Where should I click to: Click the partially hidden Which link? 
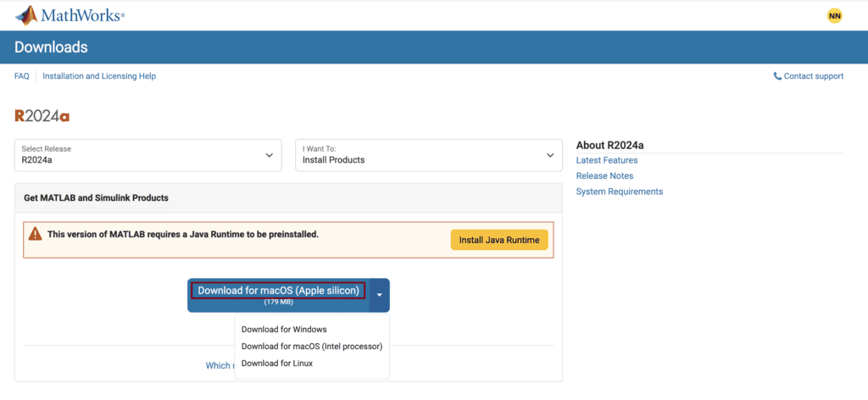click(x=220, y=366)
